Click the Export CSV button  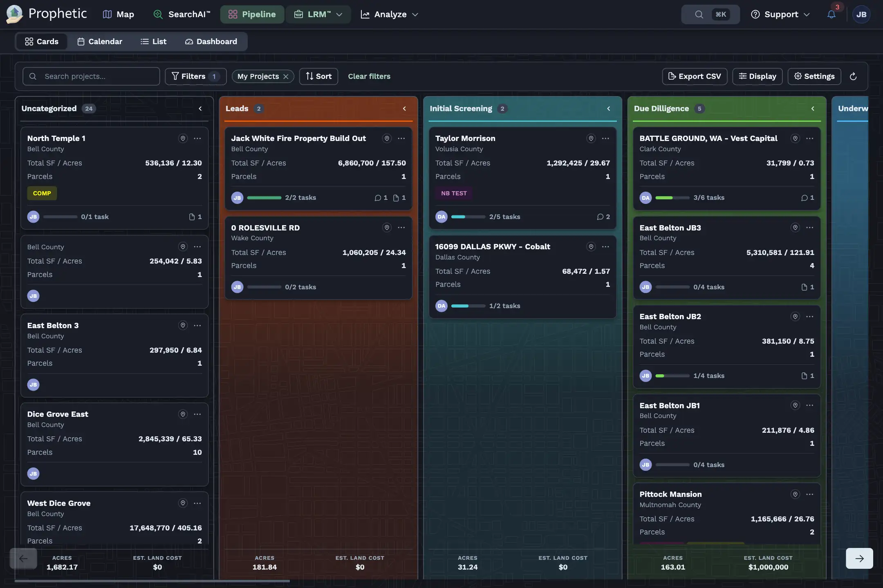[x=695, y=76]
